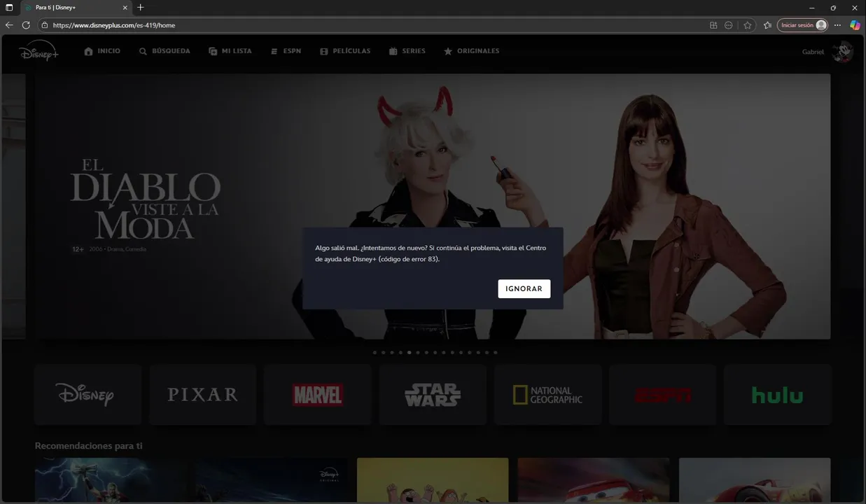Click the circular icon left of the favorites star
The height and width of the screenshot is (504, 866).
tap(729, 25)
